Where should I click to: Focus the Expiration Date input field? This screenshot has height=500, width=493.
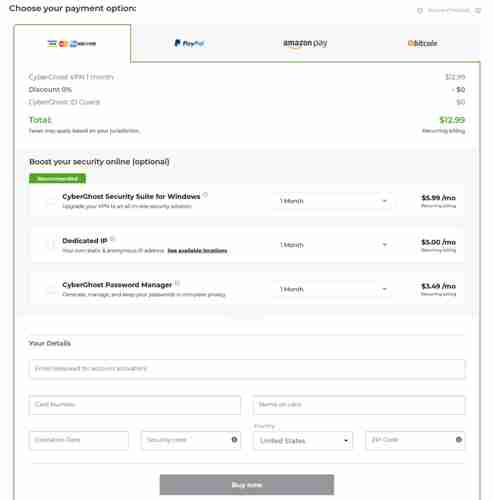pyautogui.click(x=79, y=440)
